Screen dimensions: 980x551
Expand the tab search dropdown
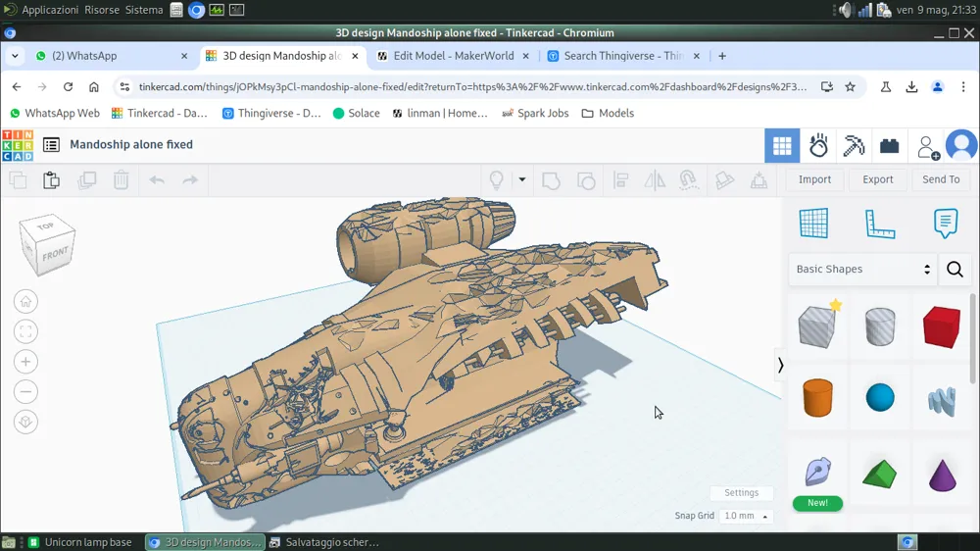[x=15, y=56]
